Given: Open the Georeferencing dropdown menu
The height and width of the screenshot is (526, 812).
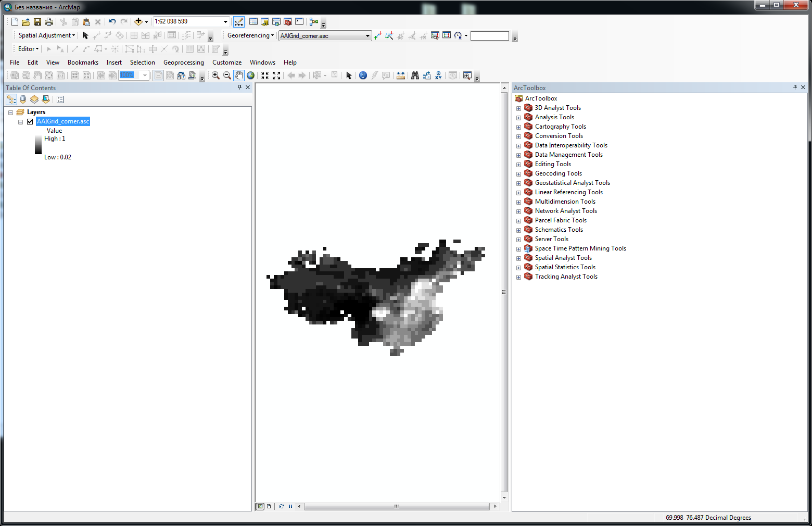Looking at the screenshot, I should (273, 35).
